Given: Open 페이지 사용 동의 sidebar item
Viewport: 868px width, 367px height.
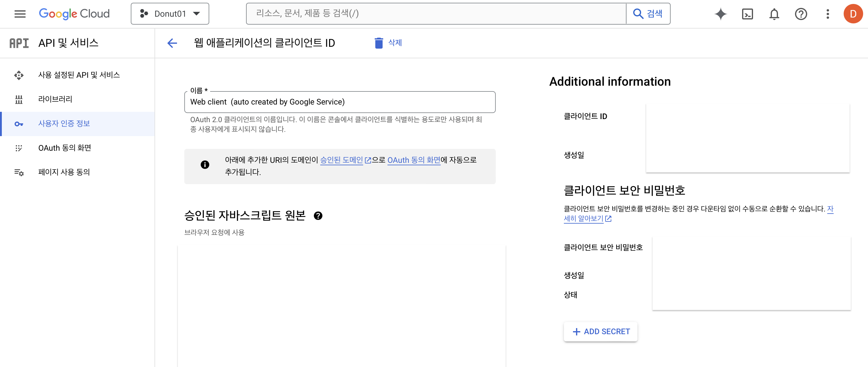Looking at the screenshot, I should [x=78, y=172].
